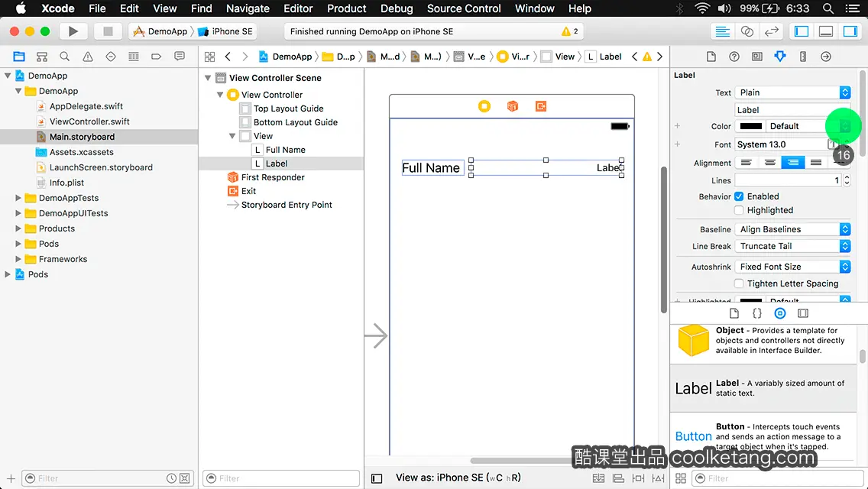Open the Attributes inspector
The image size is (868, 489).
point(780,57)
